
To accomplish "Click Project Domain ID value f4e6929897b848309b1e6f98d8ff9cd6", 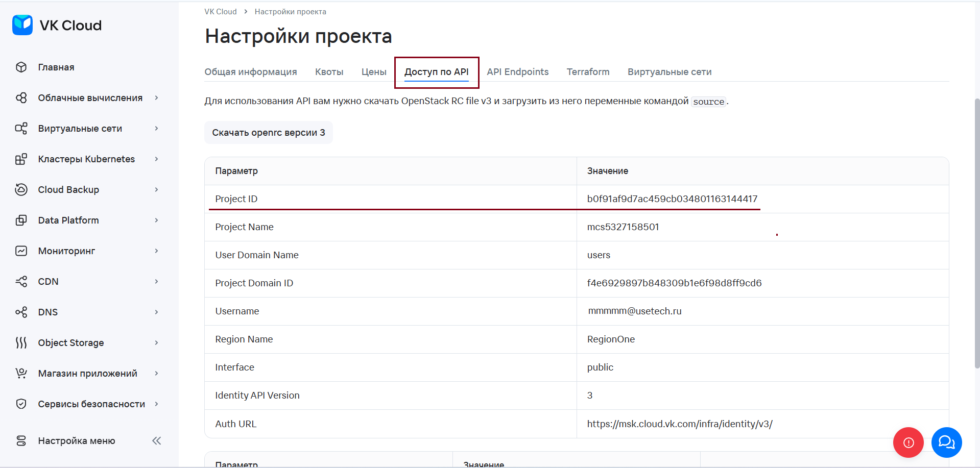I will click(x=674, y=283).
